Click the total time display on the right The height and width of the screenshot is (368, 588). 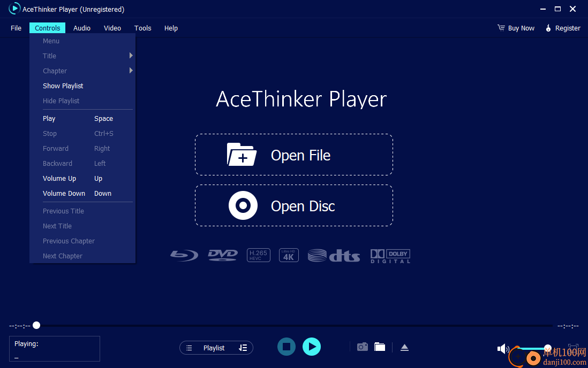click(x=568, y=326)
